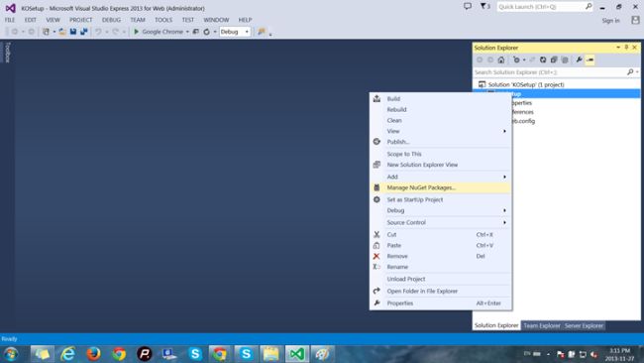644x363 pixels.
Task: Click Properties wrench icon in Solution Explorer
Action: click(579, 60)
